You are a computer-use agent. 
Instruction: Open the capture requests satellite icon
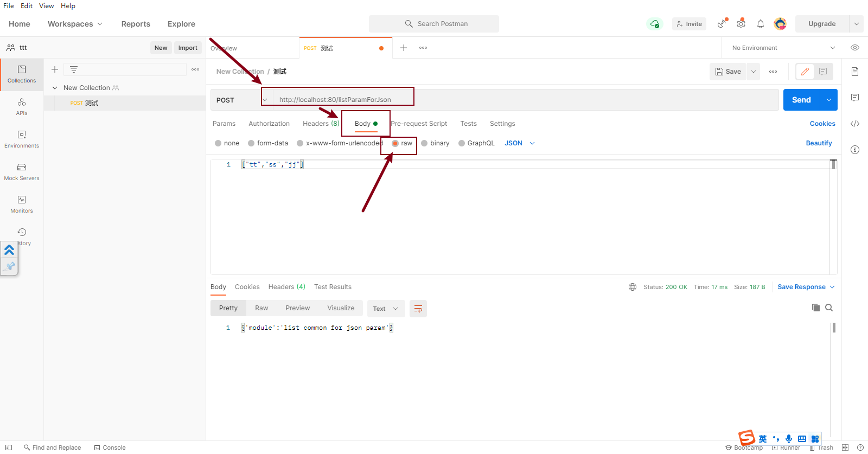[722, 24]
